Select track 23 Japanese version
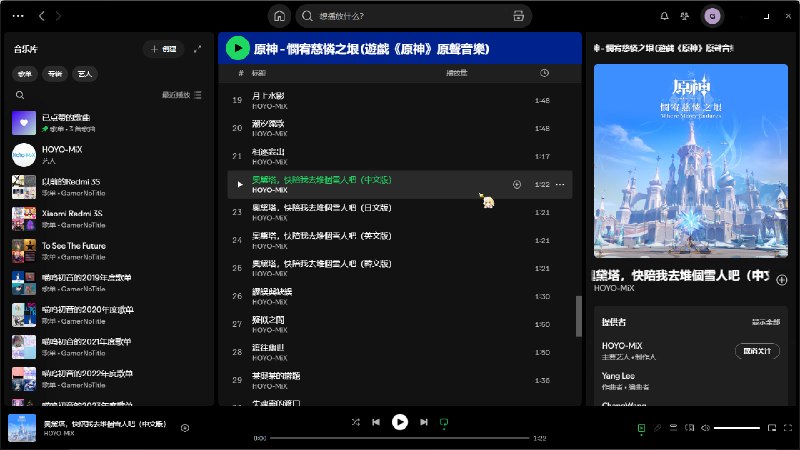 coord(399,212)
